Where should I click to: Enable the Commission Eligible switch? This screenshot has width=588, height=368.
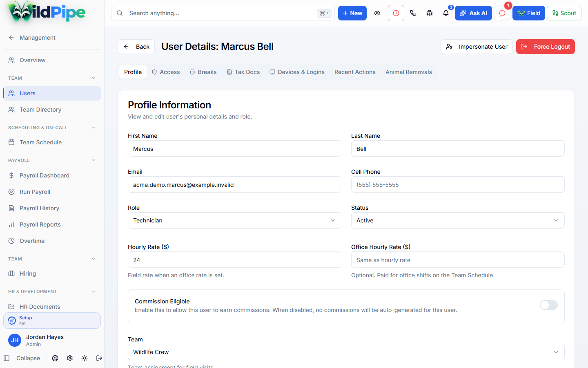pos(548,305)
